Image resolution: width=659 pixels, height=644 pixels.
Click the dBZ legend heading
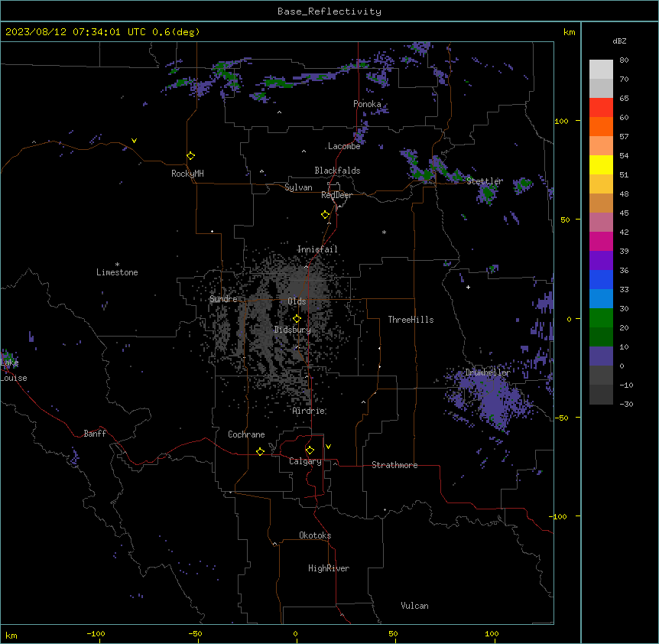[619, 41]
